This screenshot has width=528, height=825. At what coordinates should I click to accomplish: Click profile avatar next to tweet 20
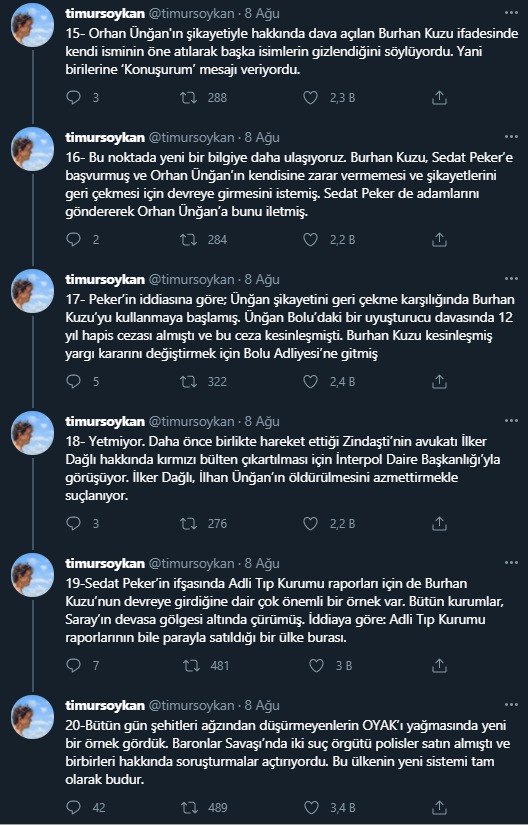point(33,717)
